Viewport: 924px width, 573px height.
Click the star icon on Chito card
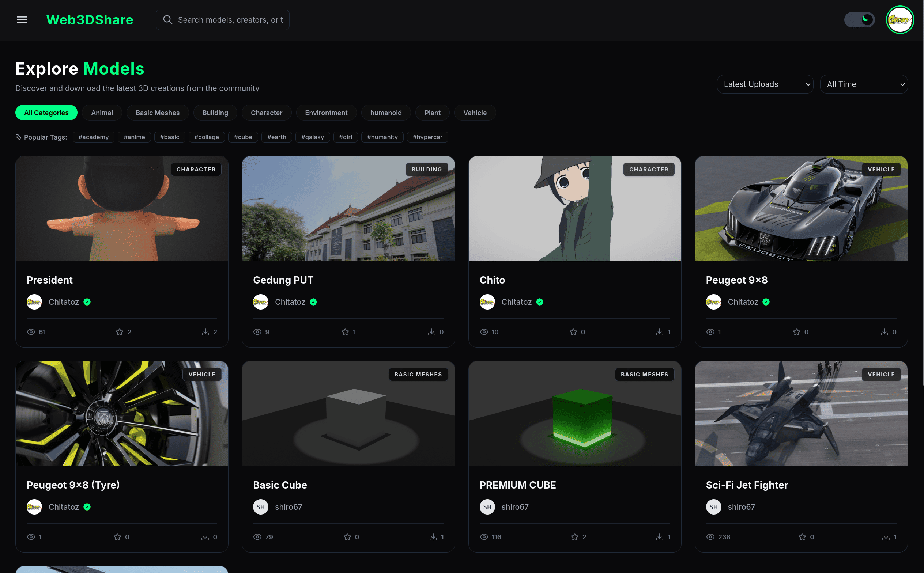573,332
